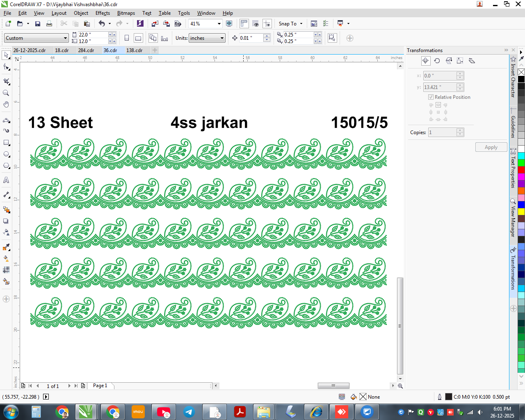Select the Ellipse tool
The width and height of the screenshot is (525, 420).
[6, 154]
